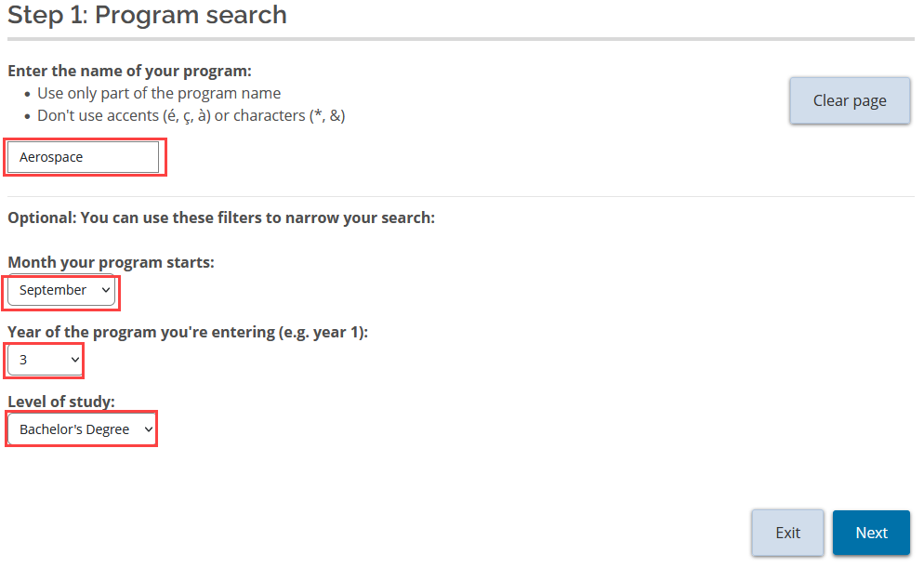Click the Don't use accents bullet point
This screenshot has height=567, width=924.
189,115
